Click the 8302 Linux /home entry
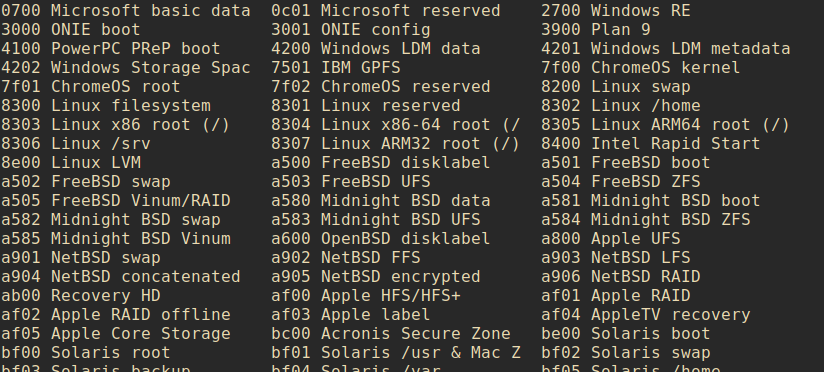This screenshot has width=824, height=372. pos(621,106)
